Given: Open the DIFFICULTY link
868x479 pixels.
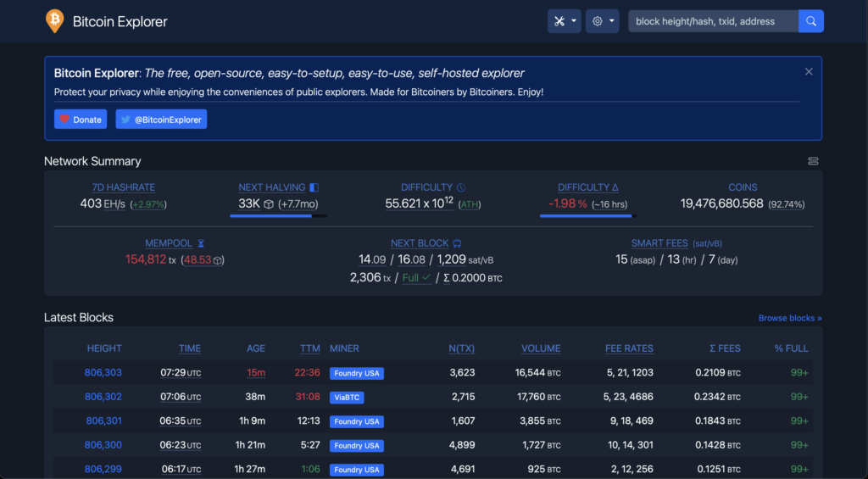Looking at the screenshot, I should coord(427,187).
